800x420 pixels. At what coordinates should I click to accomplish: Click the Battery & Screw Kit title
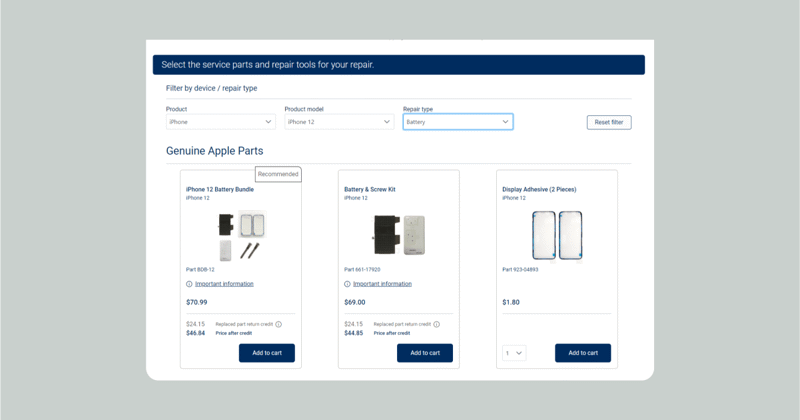coord(370,189)
